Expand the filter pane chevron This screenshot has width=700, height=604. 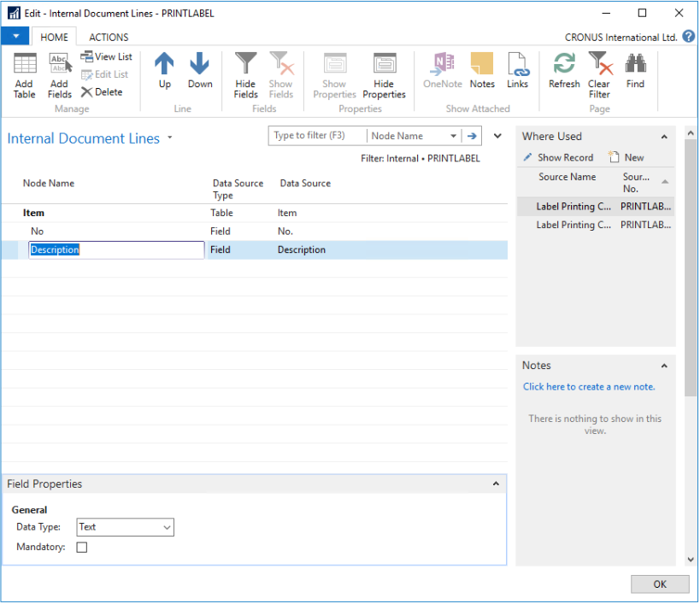497,136
